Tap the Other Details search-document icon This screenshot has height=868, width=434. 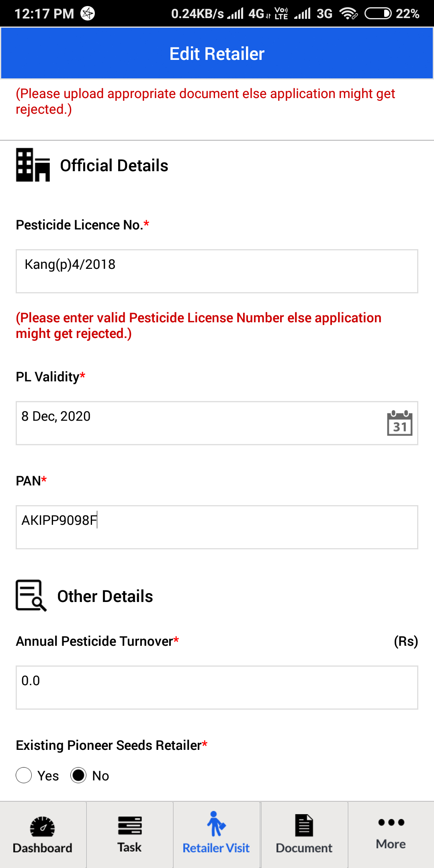pyautogui.click(x=31, y=596)
